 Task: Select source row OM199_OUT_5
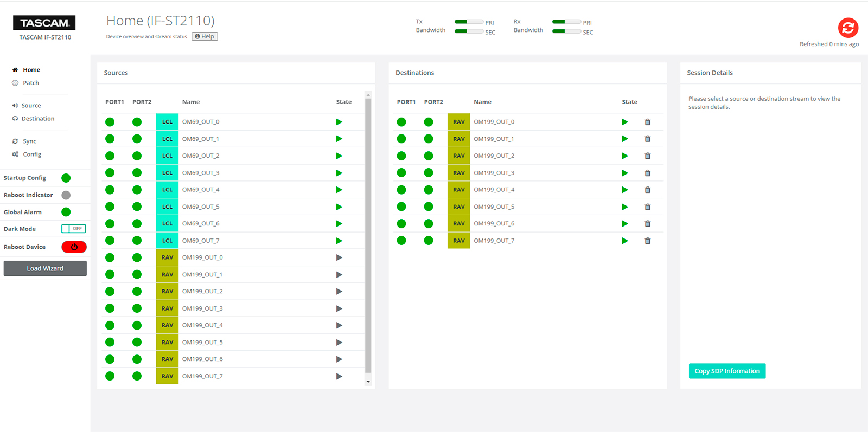pyautogui.click(x=233, y=342)
